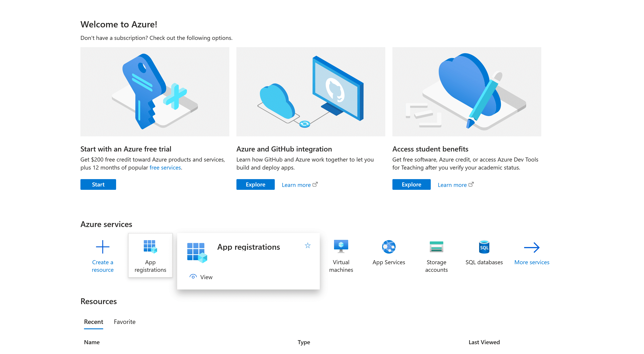Click the 'Resources' section heading

(98, 301)
